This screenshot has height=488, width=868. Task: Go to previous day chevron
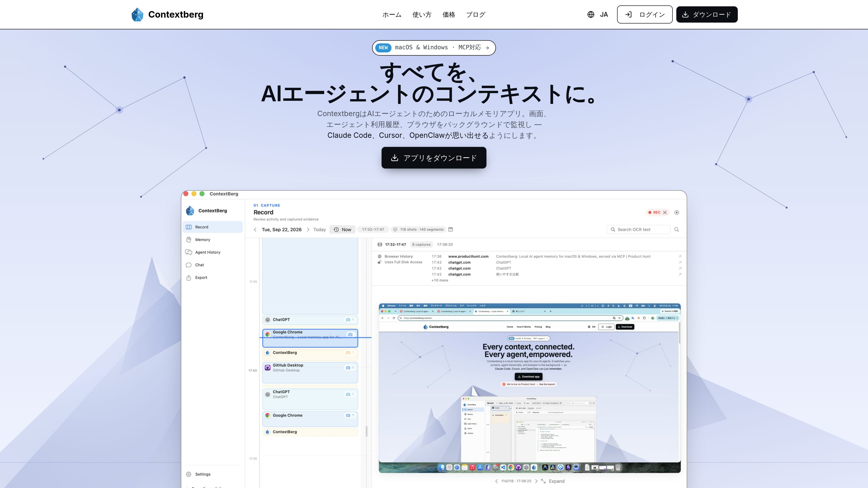pos(255,229)
